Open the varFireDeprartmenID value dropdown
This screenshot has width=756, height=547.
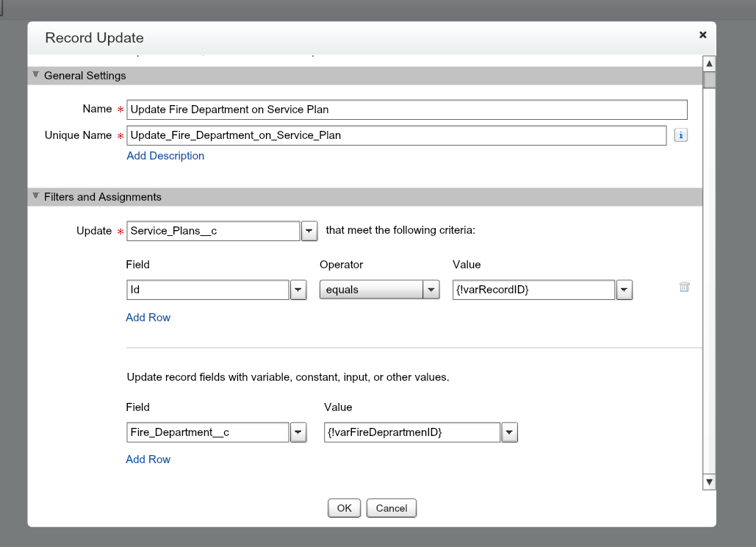pos(509,432)
